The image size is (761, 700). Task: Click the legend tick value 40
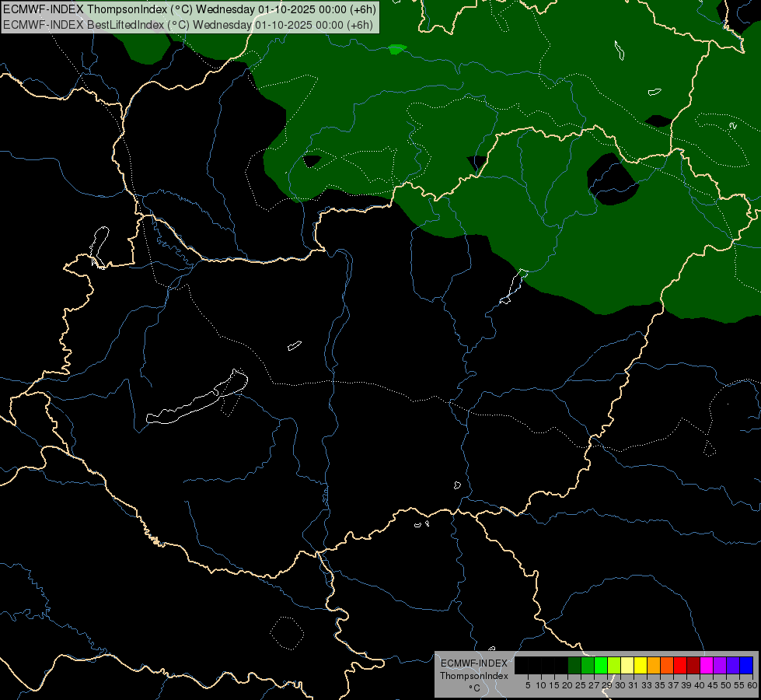coord(700,685)
